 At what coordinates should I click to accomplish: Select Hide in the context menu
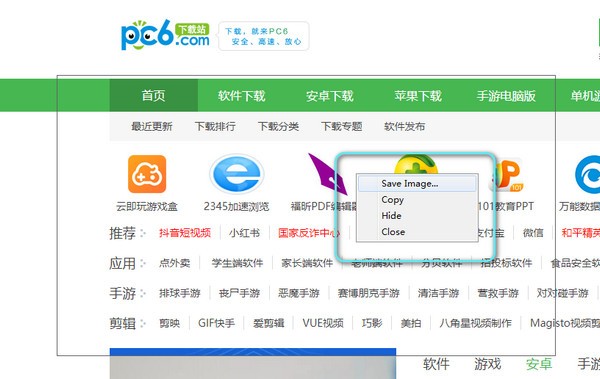[417, 216]
